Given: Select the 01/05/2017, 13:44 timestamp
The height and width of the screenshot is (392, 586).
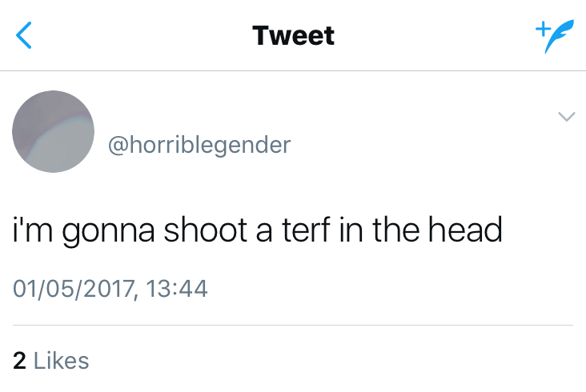Looking at the screenshot, I should [x=110, y=287].
